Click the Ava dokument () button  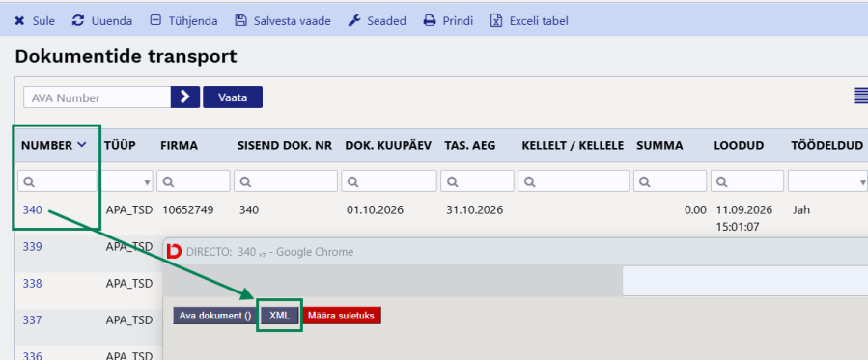point(215,316)
